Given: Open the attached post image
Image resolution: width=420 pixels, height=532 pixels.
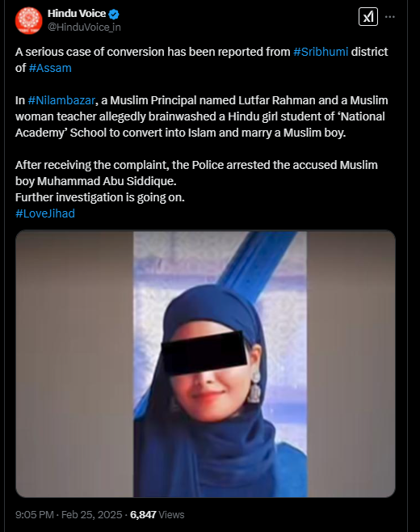Looking at the screenshot, I should click(205, 364).
